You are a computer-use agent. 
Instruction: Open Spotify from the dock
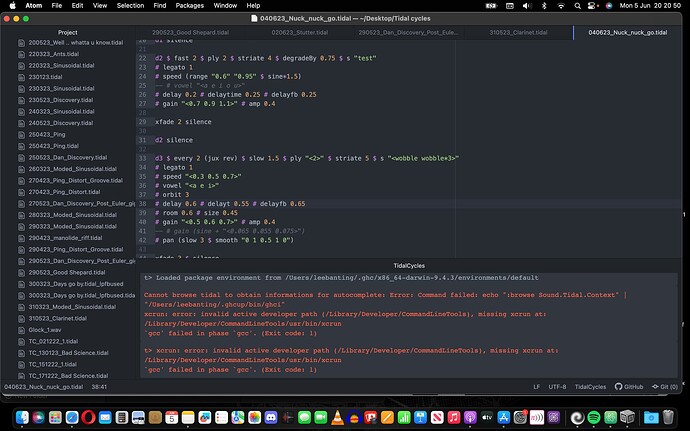coord(594,417)
